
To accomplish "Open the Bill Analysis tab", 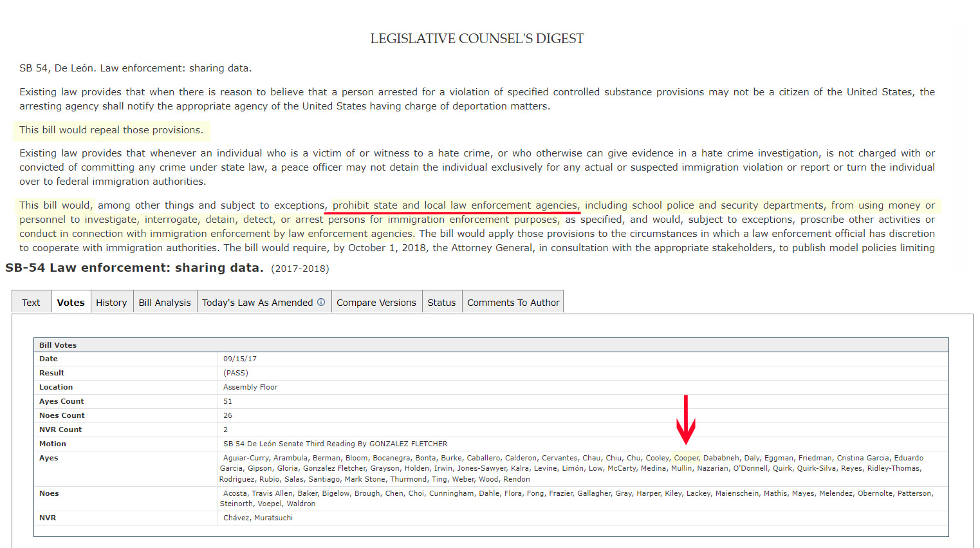I will [x=165, y=303].
